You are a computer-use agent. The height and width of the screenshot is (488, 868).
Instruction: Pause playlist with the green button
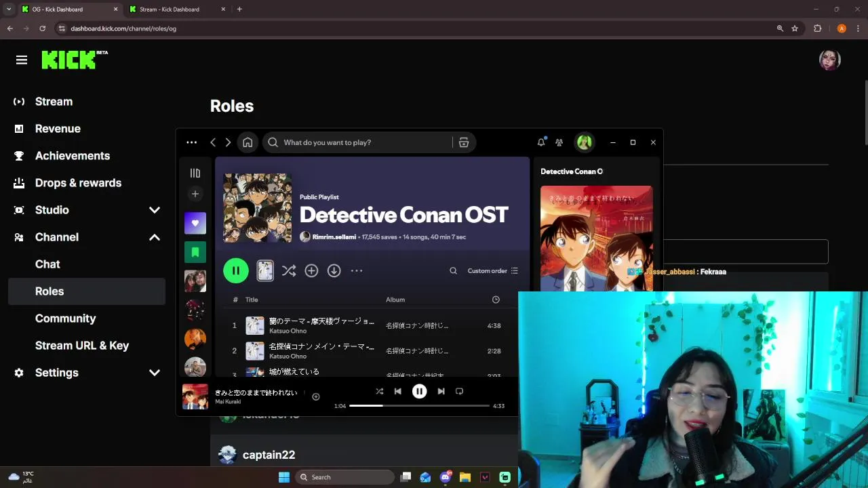coord(236,270)
